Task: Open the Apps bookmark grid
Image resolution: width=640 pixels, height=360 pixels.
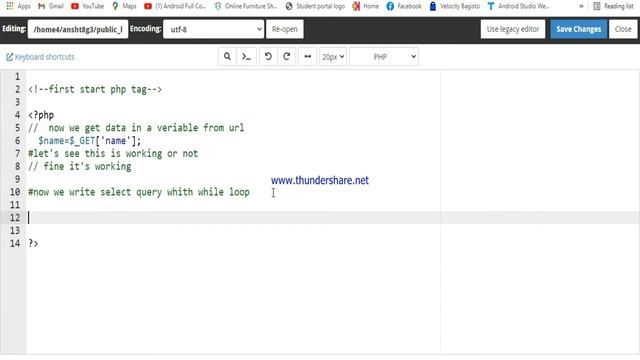Action: coord(18,6)
